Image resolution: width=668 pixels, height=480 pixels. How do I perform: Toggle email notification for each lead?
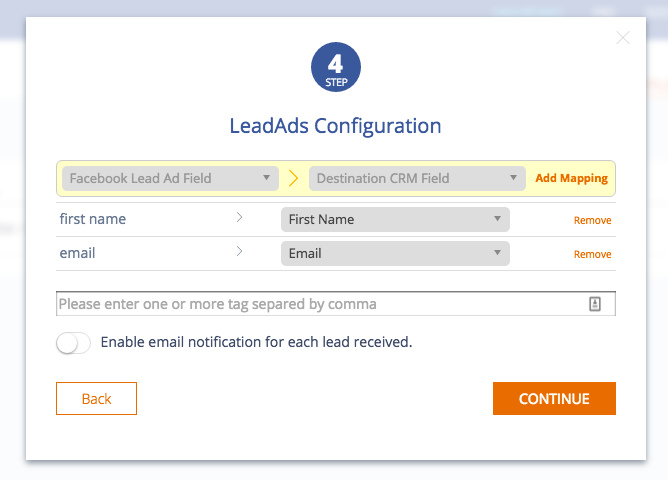pyautogui.click(x=73, y=343)
